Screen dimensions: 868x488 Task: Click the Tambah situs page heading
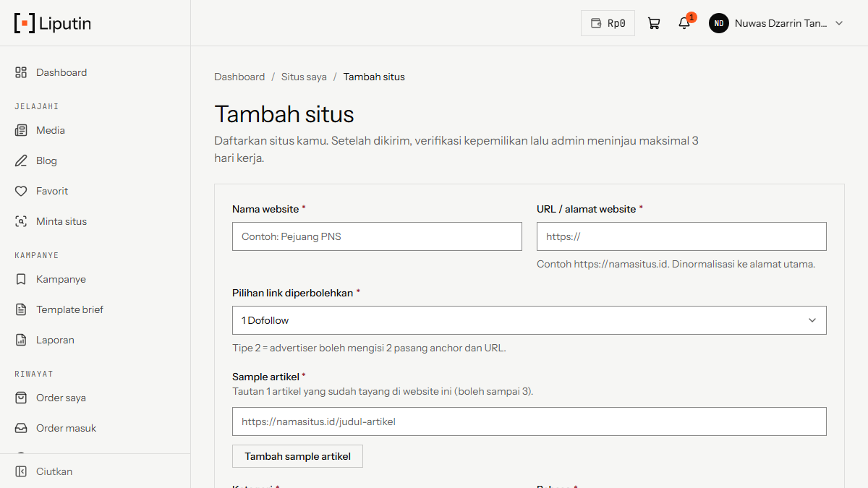284,114
